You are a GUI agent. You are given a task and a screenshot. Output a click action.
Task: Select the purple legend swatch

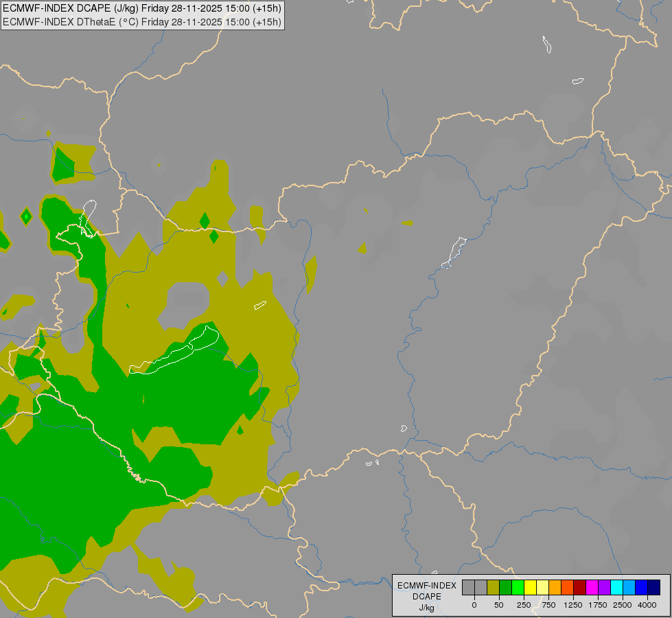[604, 588]
